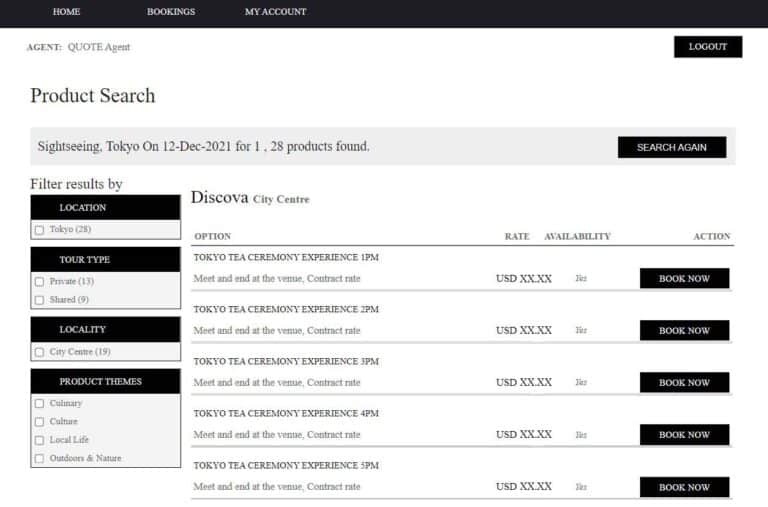Click the AVAILABILITY column header
Viewport: 768px width, 507px height.
577,236
